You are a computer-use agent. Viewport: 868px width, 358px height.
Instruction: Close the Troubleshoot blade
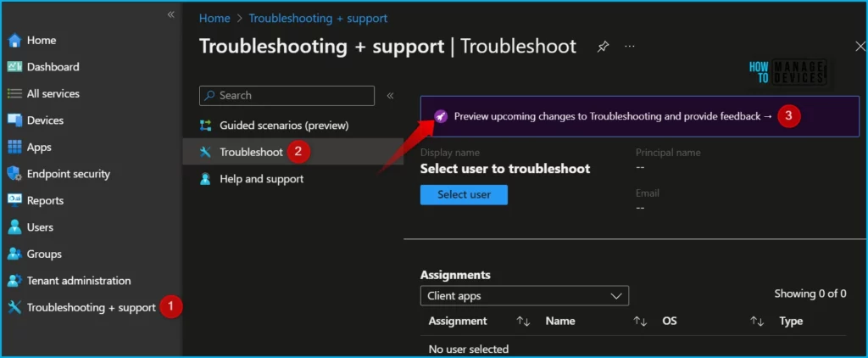coord(860,47)
